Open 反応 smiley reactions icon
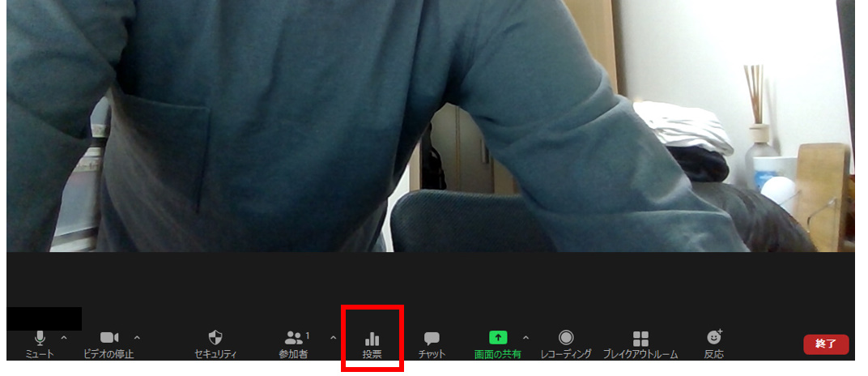 click(x=713, y=338)
